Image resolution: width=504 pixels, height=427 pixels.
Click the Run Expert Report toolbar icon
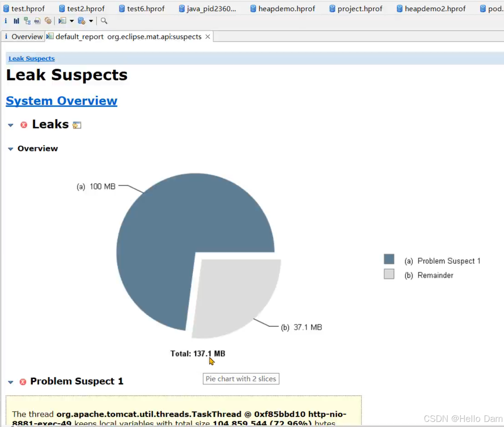(x=62, y=21)
